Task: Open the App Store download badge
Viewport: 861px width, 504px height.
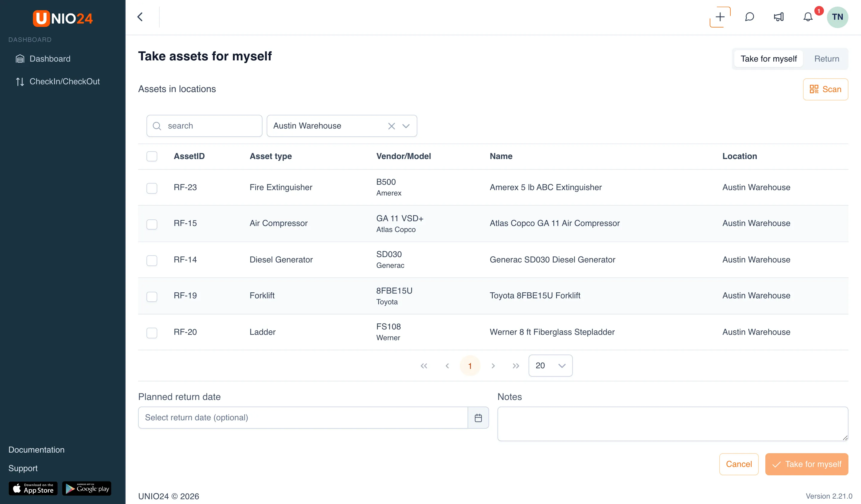Action: 33,489
